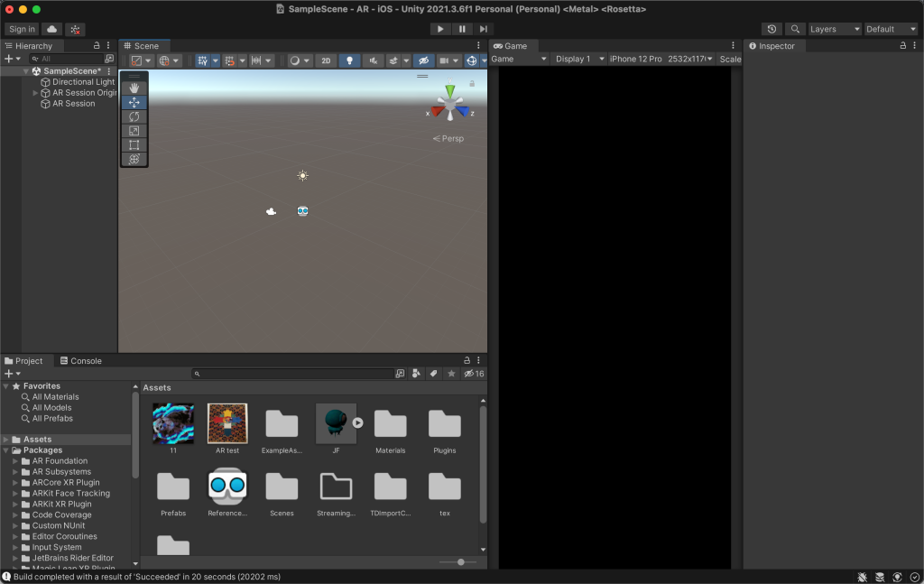Toggle Inspector lock icon
The height and width of the screenshot is (584, 924).
tap(902, 45)
